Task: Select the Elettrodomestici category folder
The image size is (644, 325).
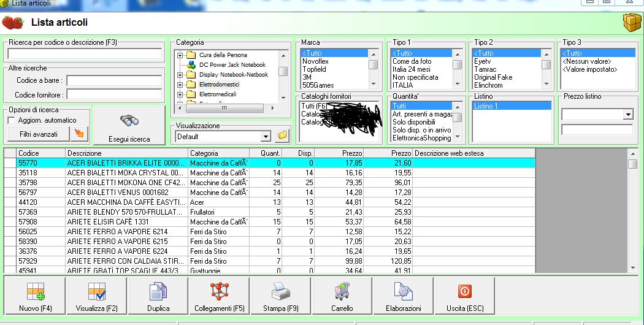Action: coord(220,84)
